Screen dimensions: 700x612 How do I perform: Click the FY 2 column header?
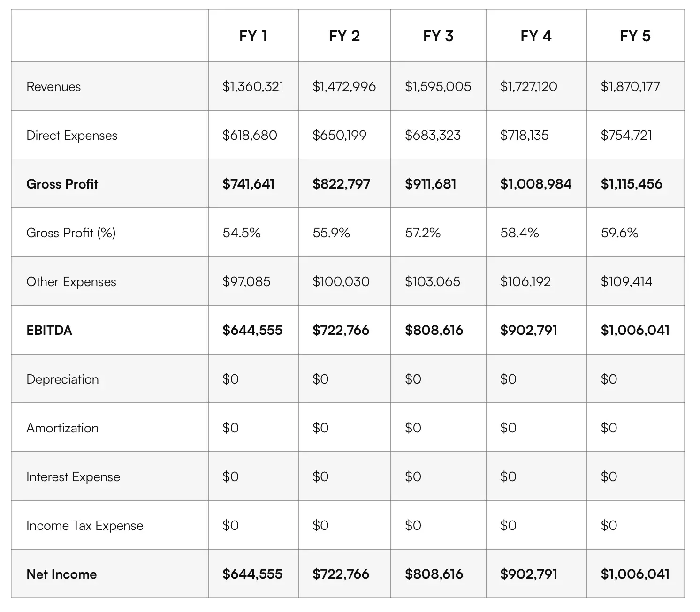point(344,36)
